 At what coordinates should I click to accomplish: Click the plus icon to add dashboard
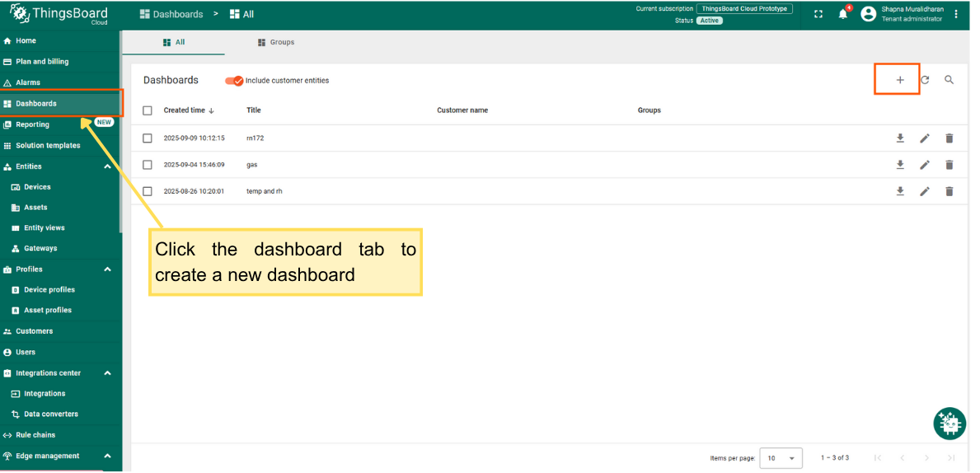[x=899, y=80]
